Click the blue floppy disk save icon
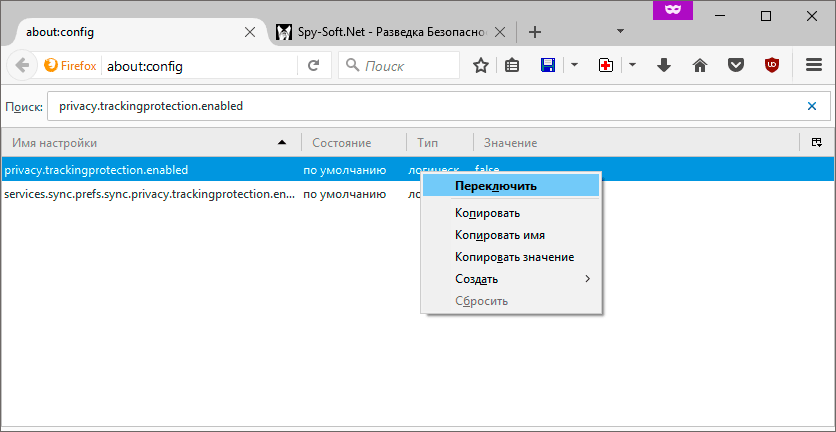The width and height of the screenshot is (836, 432). coord(548,66)
